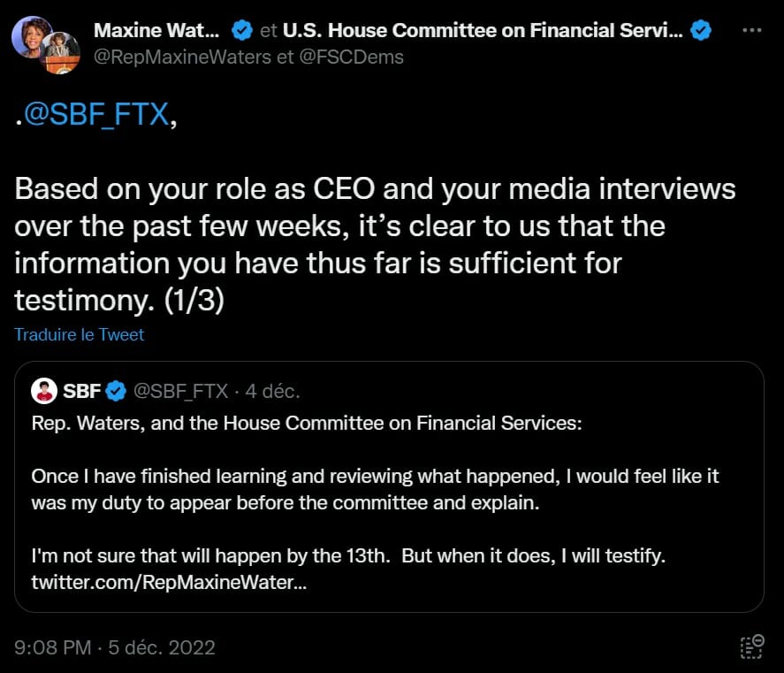Click the verified badge next to U.S. House Committee

(x=702, y=30)
